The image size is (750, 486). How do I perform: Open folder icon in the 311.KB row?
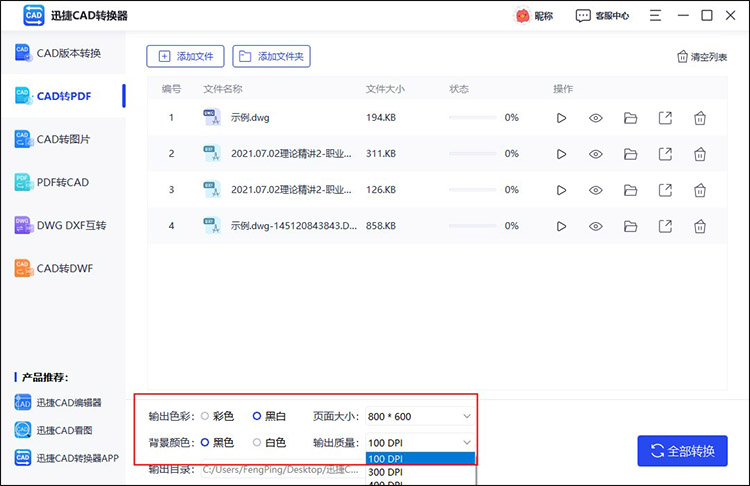(x=630, y=154)
